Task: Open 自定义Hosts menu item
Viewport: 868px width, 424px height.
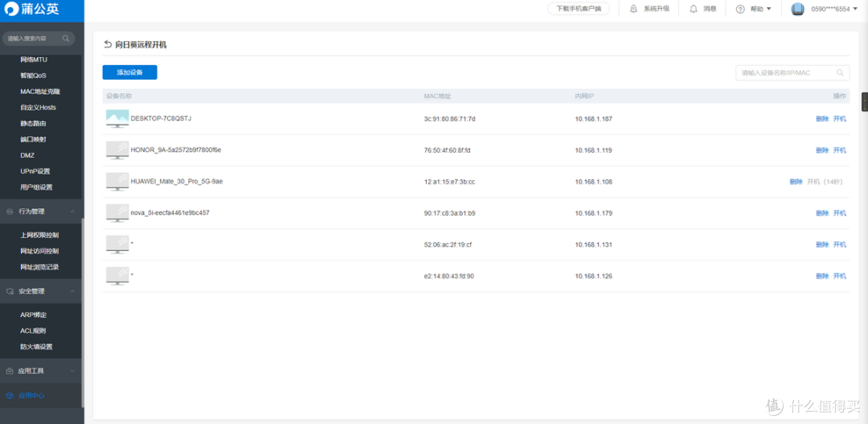Action: (39, 107)
